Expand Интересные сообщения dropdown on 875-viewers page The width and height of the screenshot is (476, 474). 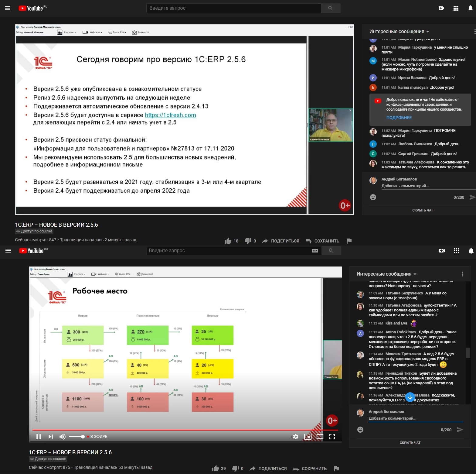tap(386, 274)
